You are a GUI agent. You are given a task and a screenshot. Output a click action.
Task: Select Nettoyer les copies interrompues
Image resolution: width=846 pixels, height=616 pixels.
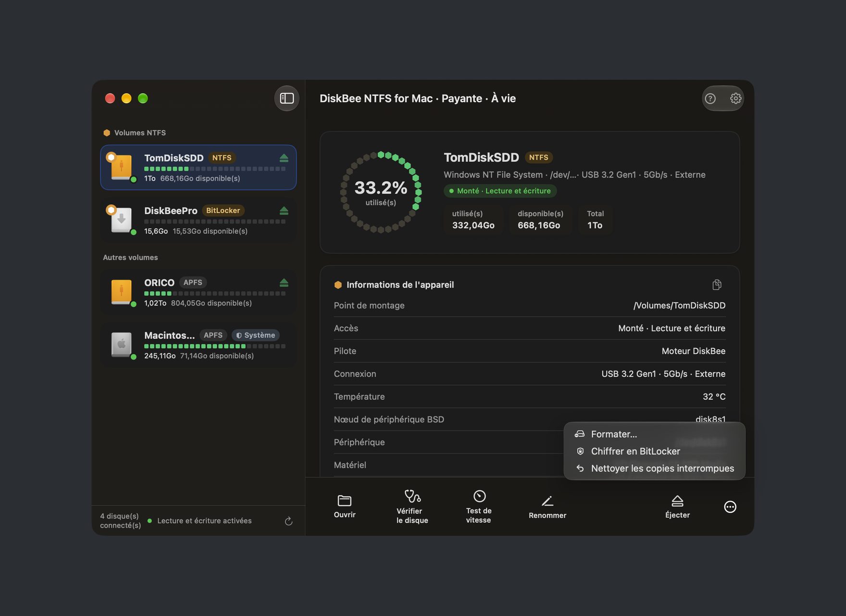click(654, 468)
